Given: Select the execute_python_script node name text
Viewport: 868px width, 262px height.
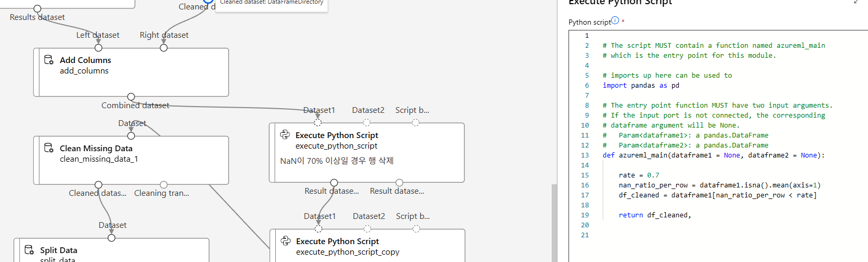Looking at the screenshot, I should pos(336,146).
